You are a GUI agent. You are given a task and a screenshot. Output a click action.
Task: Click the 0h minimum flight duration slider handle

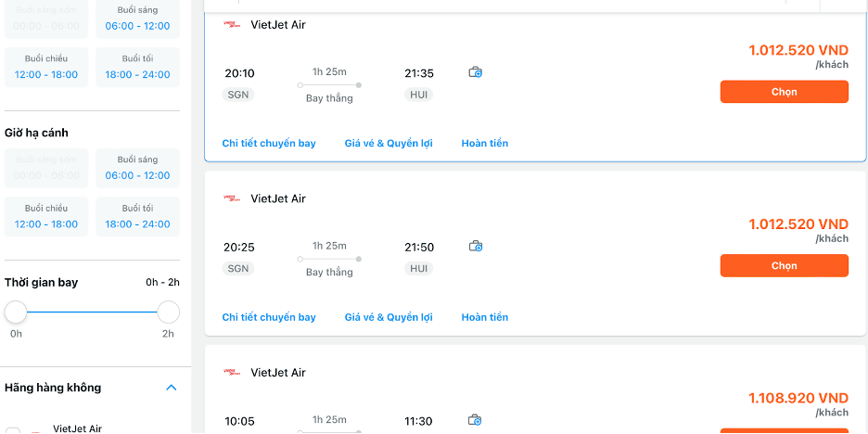click(x=16, y=313)
